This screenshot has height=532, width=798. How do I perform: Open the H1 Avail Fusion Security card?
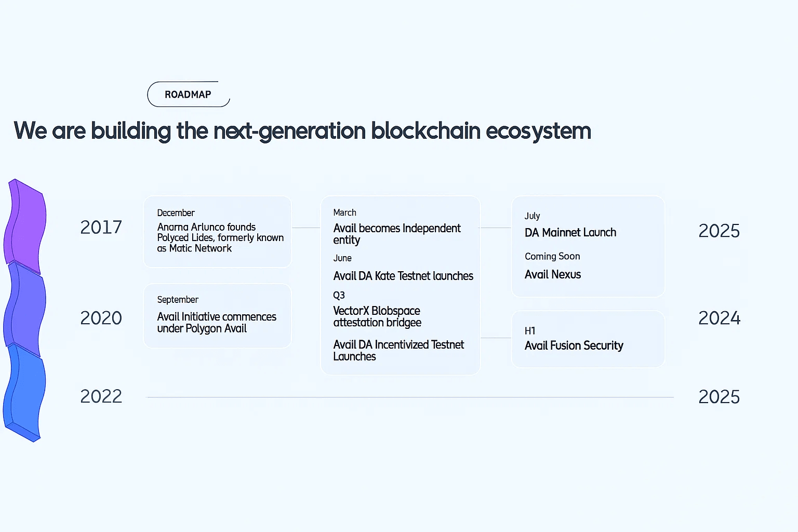pyautogui.click(x=588, y=339)
